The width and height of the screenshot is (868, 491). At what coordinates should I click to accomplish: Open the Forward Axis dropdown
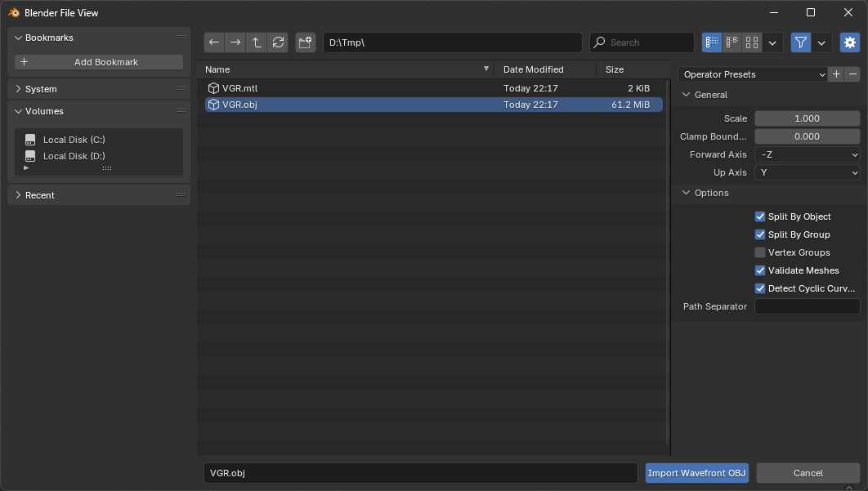click(808, 154)
